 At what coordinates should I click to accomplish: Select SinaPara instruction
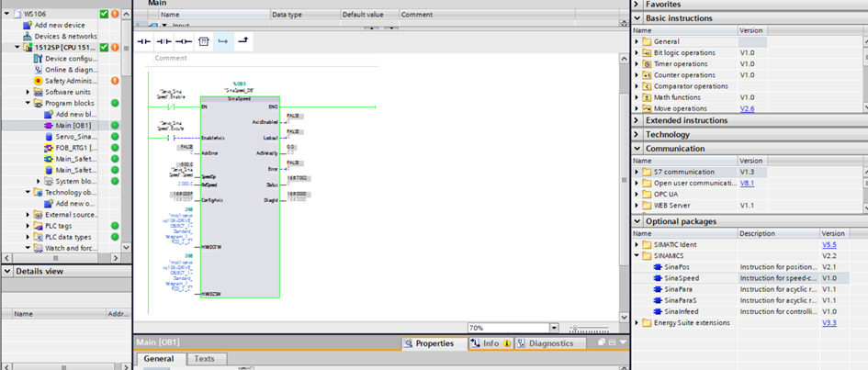pyautogui.click(x=678, y=289)
